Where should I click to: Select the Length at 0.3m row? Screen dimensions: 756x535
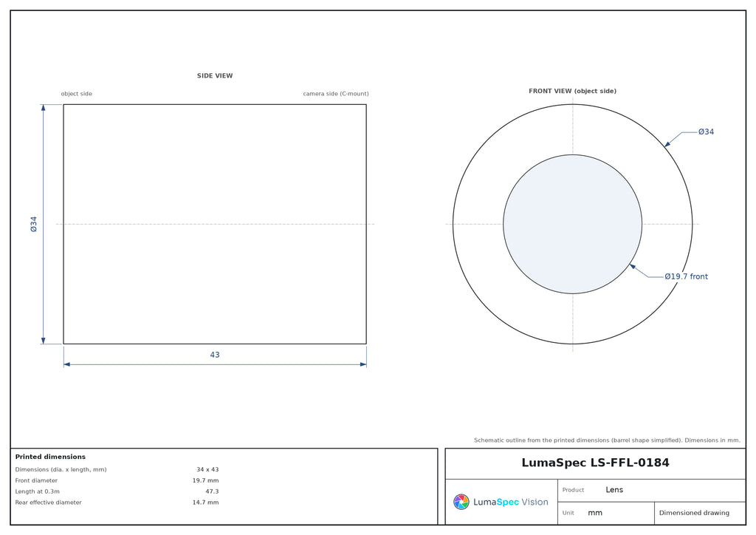117,491
